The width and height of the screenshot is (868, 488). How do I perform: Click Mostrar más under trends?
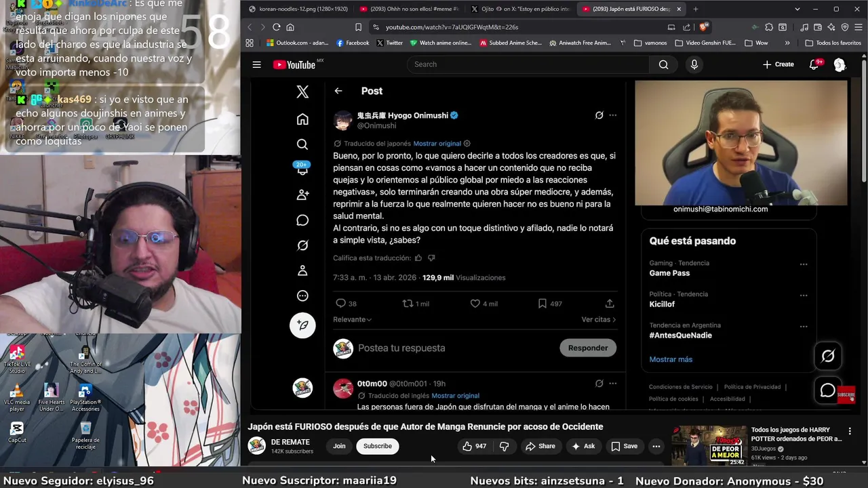click(x=671, y=359)
